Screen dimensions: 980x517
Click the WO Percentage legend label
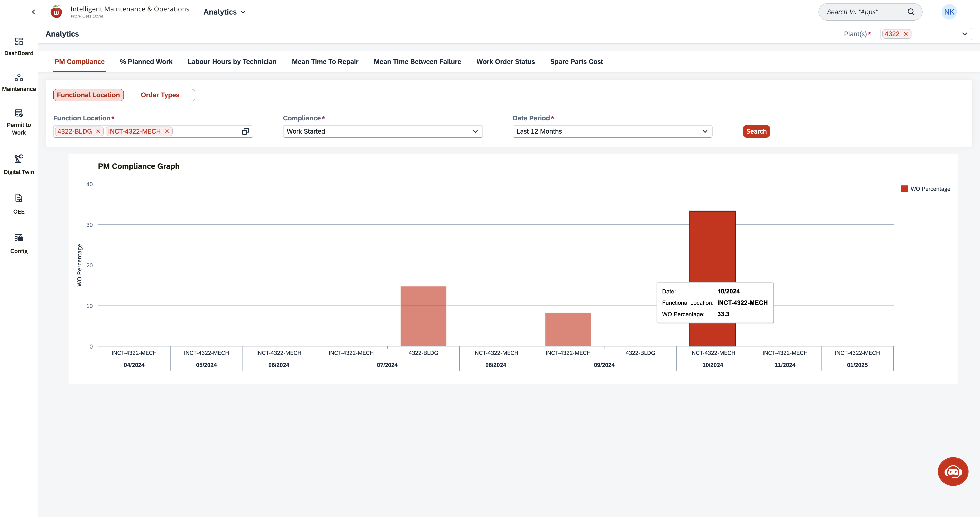click(930, 189)
